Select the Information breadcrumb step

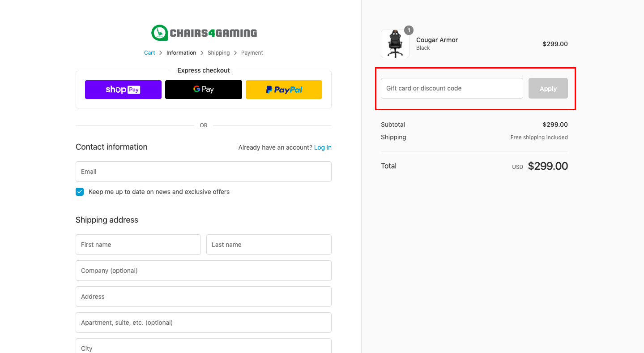(x=181, y=53)
